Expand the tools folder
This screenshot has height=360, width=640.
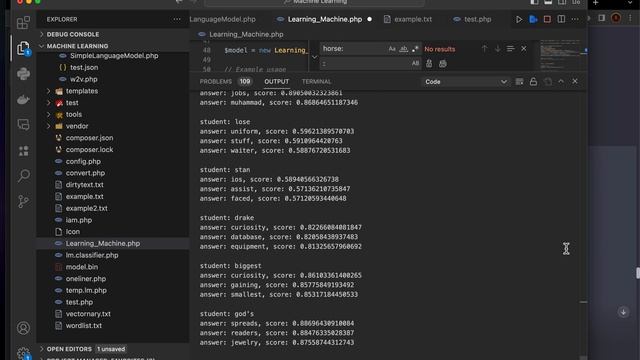click(73, 115)
